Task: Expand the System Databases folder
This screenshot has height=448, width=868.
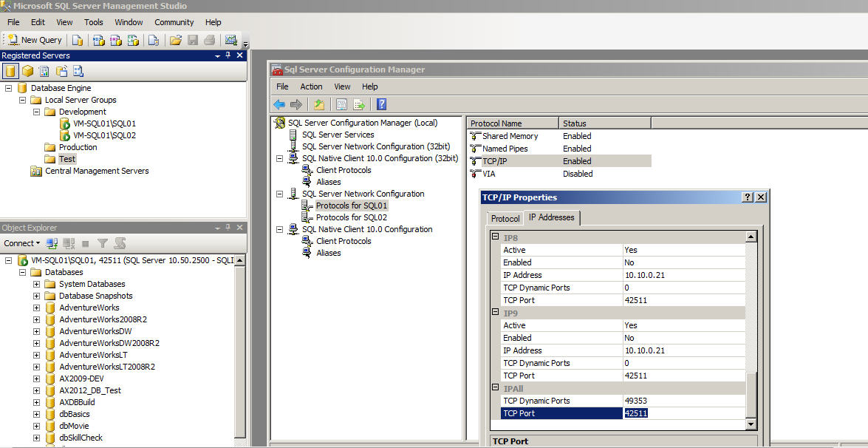Action: (36, 284)
